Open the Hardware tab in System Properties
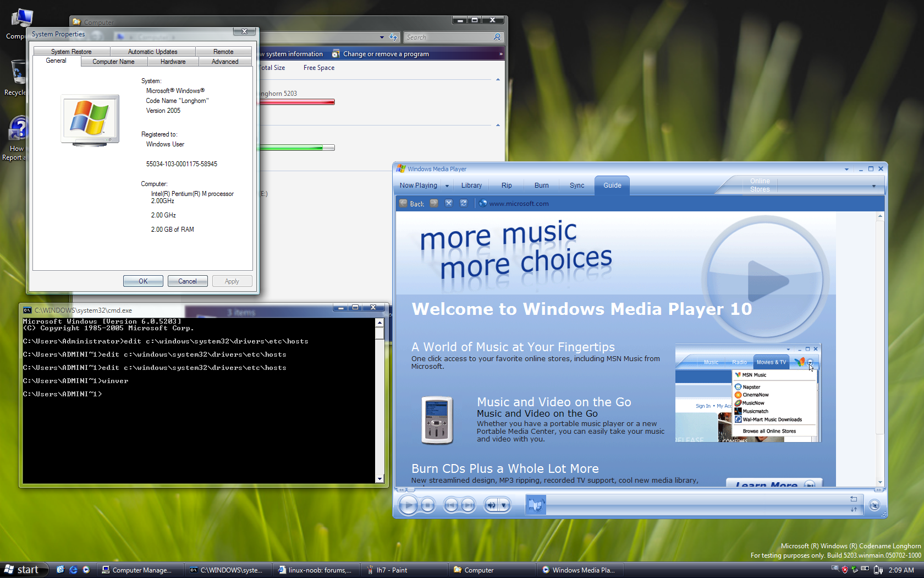The width and height of the screenshot is (924, 578). click(x=173, y=62)
